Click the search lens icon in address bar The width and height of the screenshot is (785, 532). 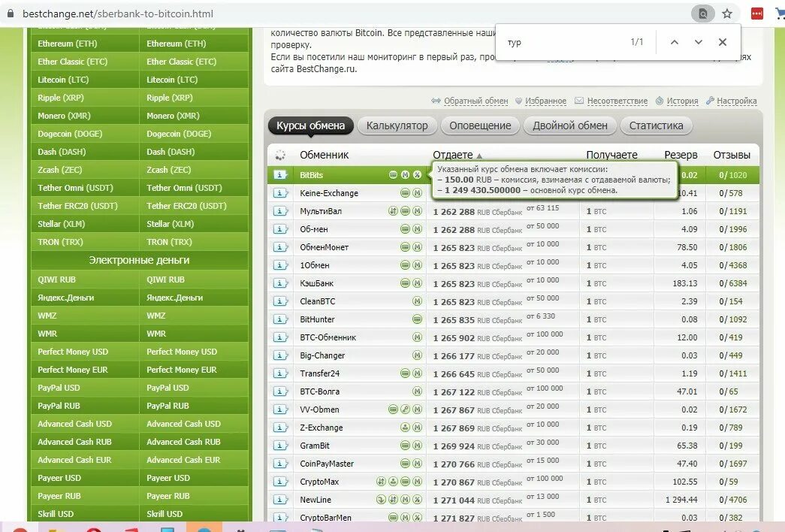[x=703, y=14]
